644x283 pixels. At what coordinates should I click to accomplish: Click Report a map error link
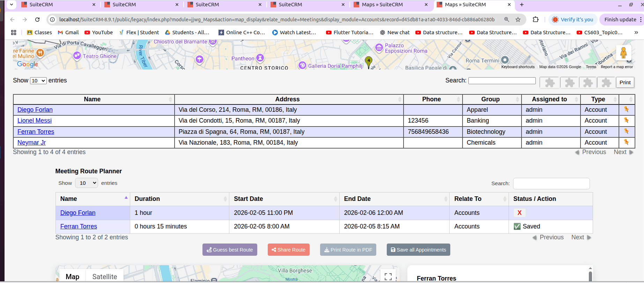pyautogui.click(x=616, y=67)
